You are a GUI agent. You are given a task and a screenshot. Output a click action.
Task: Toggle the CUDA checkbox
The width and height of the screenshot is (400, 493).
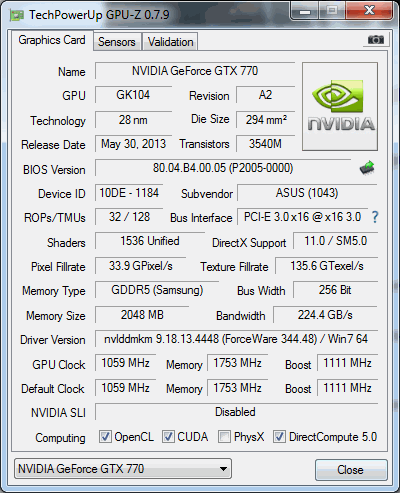coord(168,436)
